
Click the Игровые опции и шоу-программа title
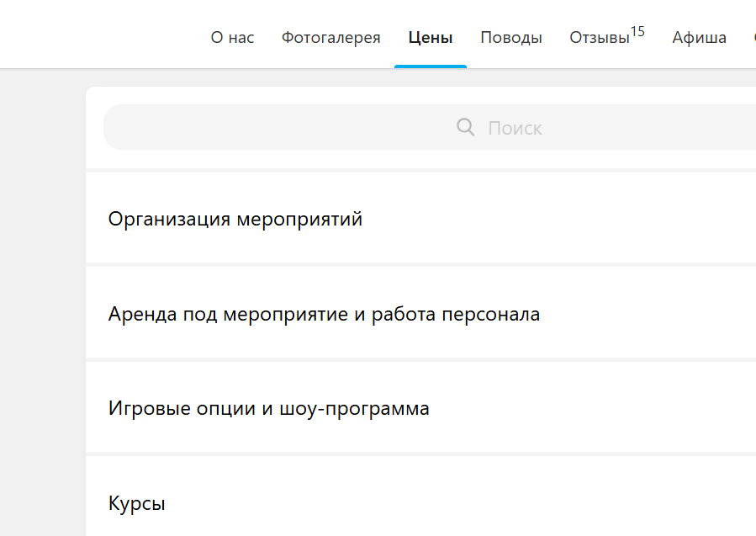(269, 409)
